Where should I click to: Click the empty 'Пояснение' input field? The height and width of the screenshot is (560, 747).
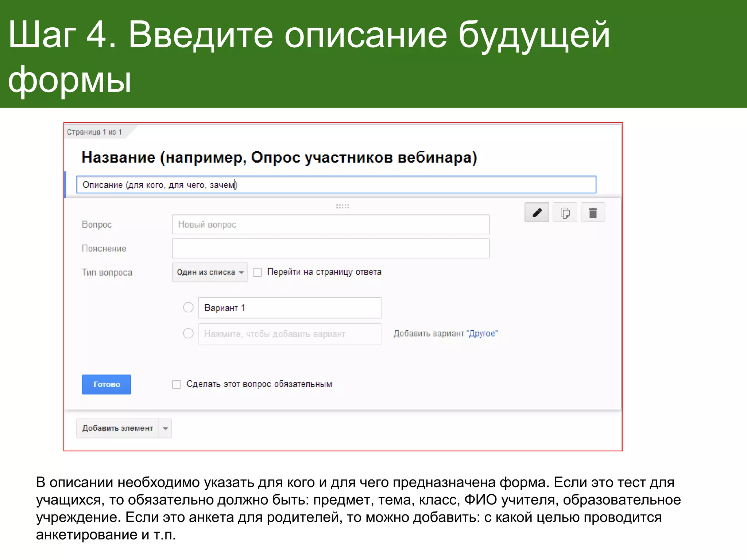click(x=331, y=249)
